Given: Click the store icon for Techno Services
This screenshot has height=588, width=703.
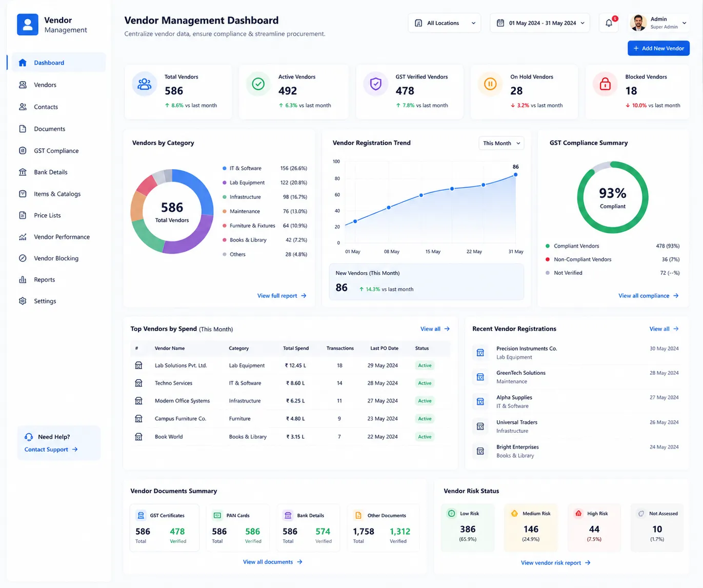Looking at the screenshot, I should (138, 383).
